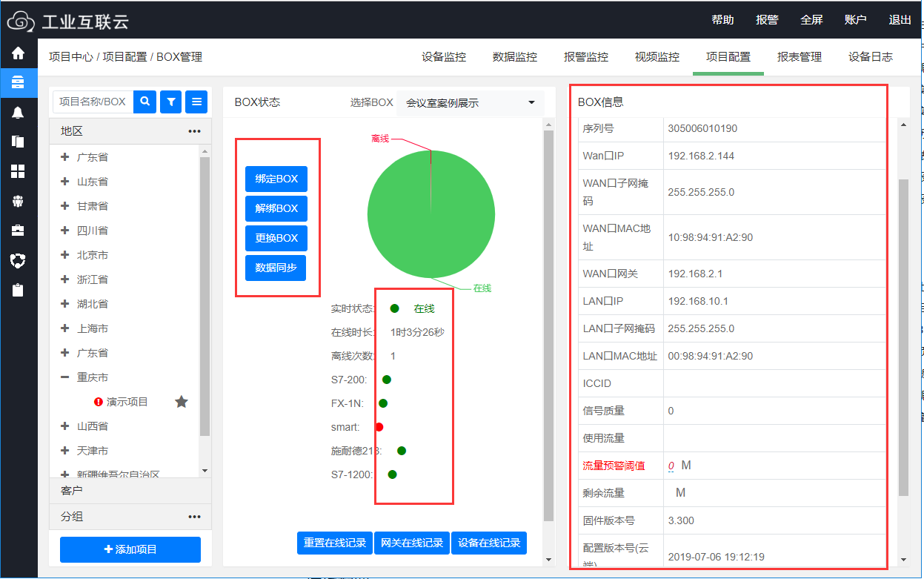The height and width of the screenshot is (579, 924).
Task: Open the four-square dashboard icon in sidebar
Action: 18,171
